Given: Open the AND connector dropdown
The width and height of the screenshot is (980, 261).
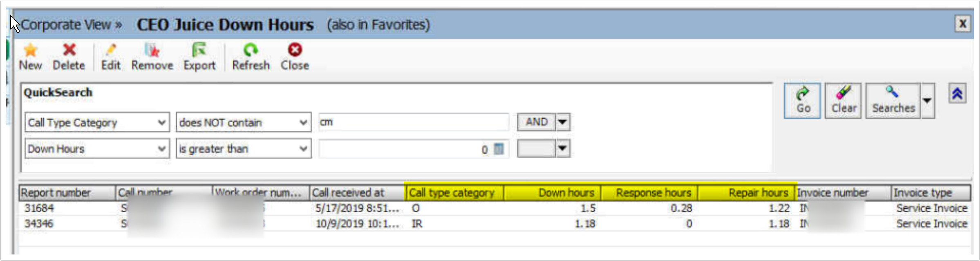Looking at the screenshot, I should [563, 122].
